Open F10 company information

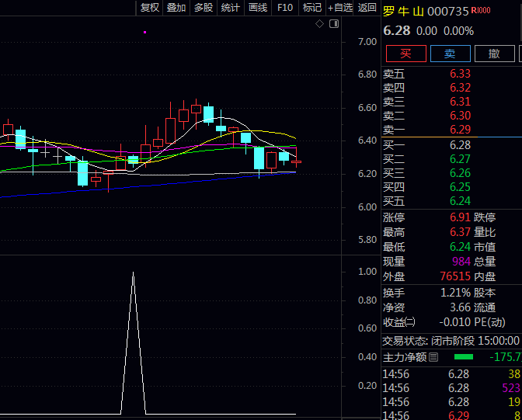[x=285, y=8]
